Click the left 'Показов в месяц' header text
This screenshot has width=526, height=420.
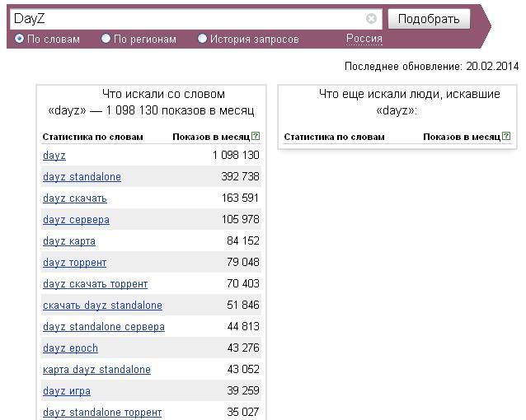click(211, 137)
